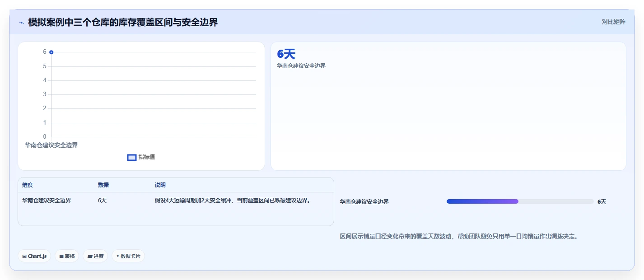Click the 6天 value beside progress bar
Image resolution: width=644 pixels, height=280 pixels.
(x=602, y=202)
